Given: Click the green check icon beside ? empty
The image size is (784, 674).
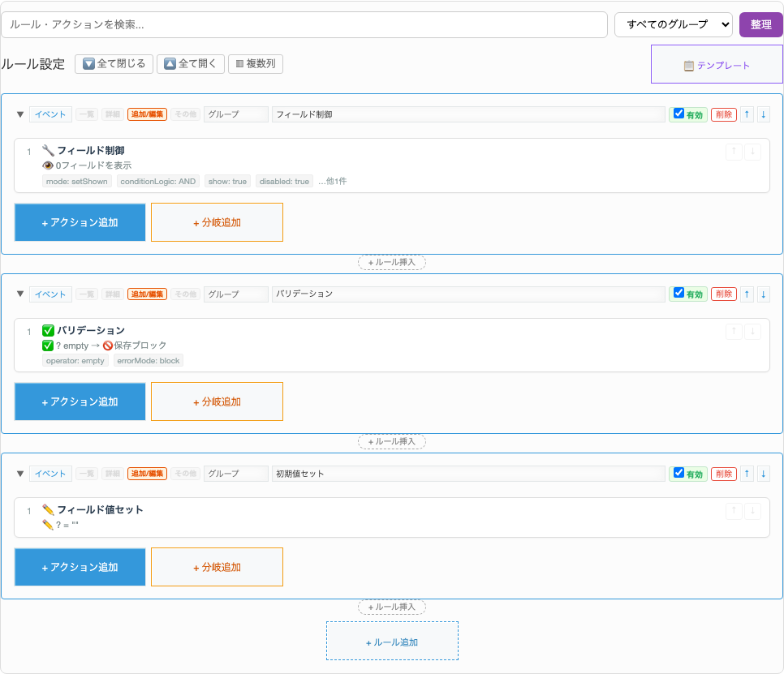Looking at the screenshot, I should pyautogui.click(x=48, y=346).
